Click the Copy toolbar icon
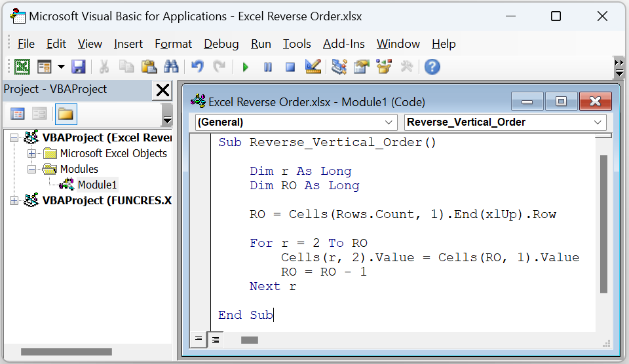The image size is (629, 364). coord(126,67)
